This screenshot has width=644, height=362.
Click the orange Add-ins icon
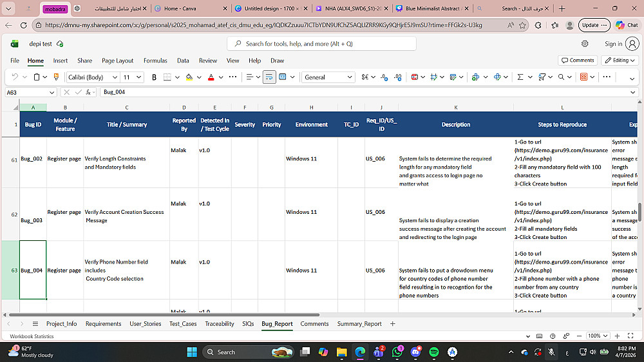pyautogui.click(x=583, y=77)
